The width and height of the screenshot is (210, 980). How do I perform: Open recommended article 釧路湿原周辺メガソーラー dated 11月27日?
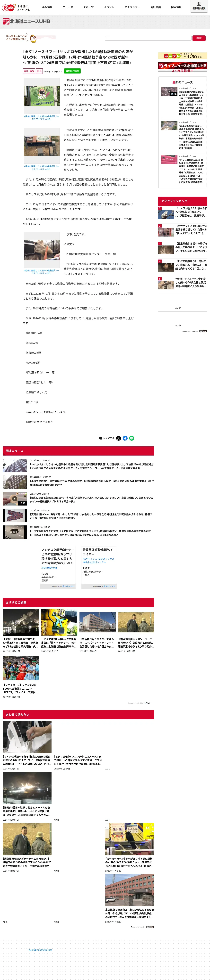[x=136, y=631]
